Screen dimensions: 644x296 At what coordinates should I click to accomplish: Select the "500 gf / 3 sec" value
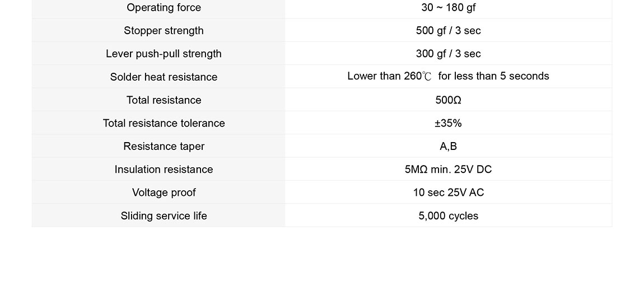coord(448,31)
